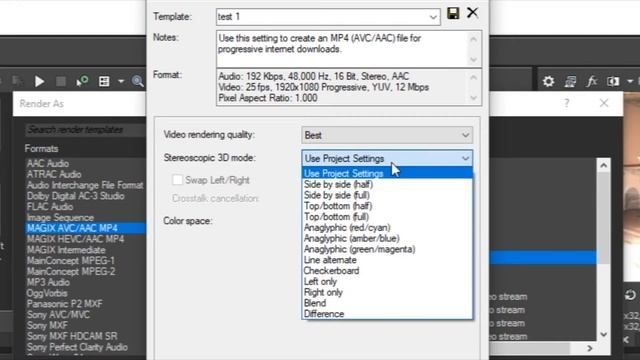Select Panasonic P2 MXF format

(x=64, y=304)
